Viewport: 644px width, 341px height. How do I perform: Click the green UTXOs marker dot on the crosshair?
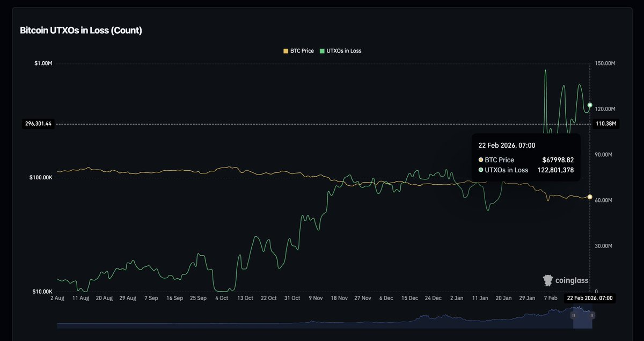click(590, 105)
